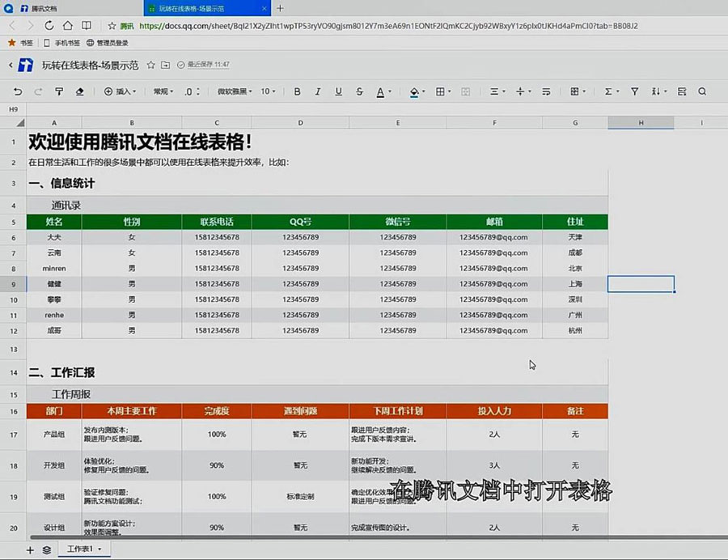Open the 管理员登录 bookmark
The image size is (728, 560).
click(108, 43)
